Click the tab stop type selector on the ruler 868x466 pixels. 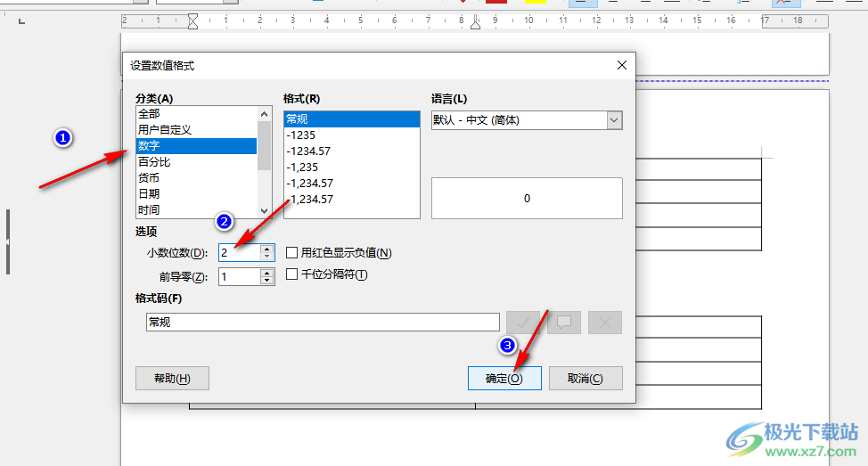(21, 21)
